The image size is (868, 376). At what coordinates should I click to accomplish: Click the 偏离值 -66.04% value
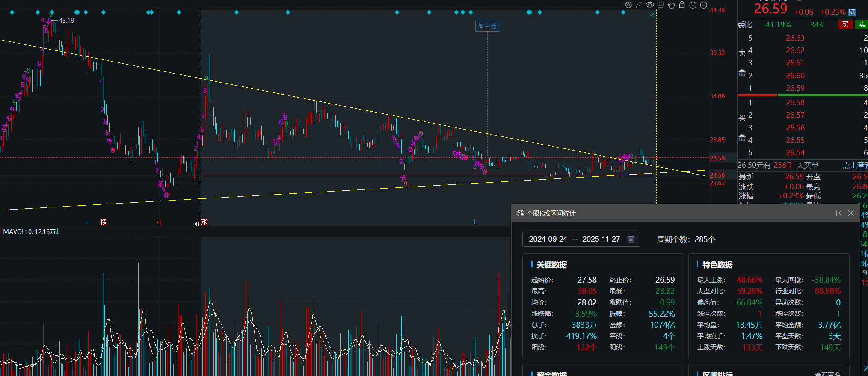point(748,302)
